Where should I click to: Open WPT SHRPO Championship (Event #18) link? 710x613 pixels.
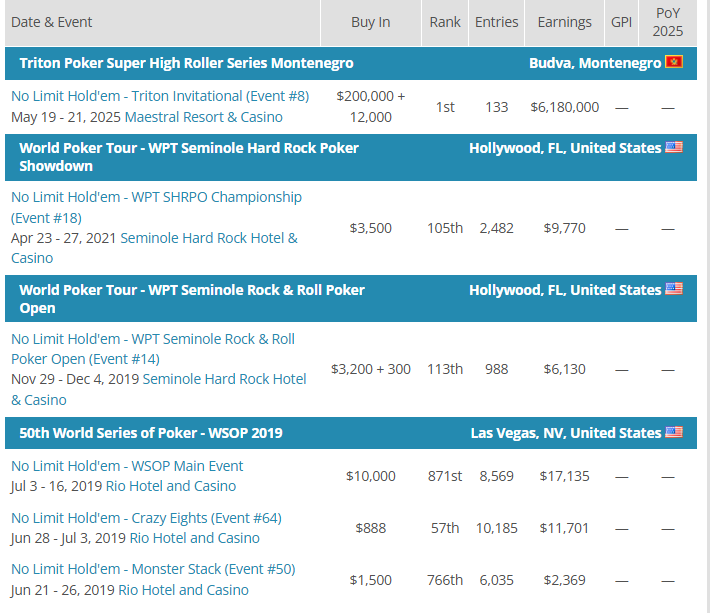pos(156,207)
